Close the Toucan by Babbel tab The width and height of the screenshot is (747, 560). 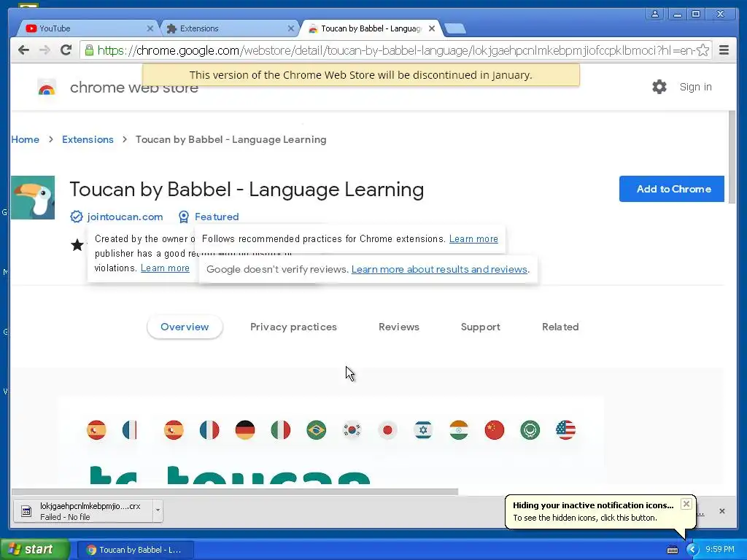pos(432,28)
